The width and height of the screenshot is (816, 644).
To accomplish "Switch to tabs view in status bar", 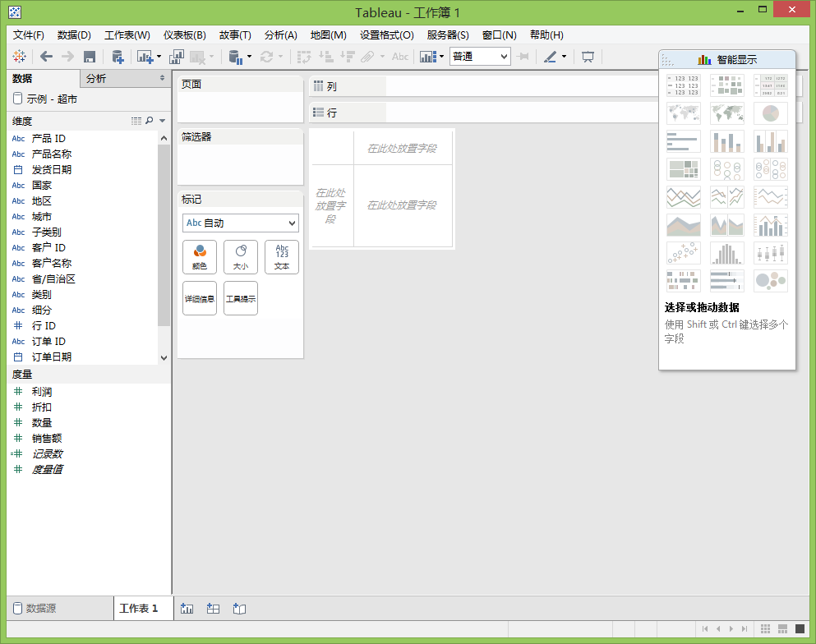I will tap(800, 629).
